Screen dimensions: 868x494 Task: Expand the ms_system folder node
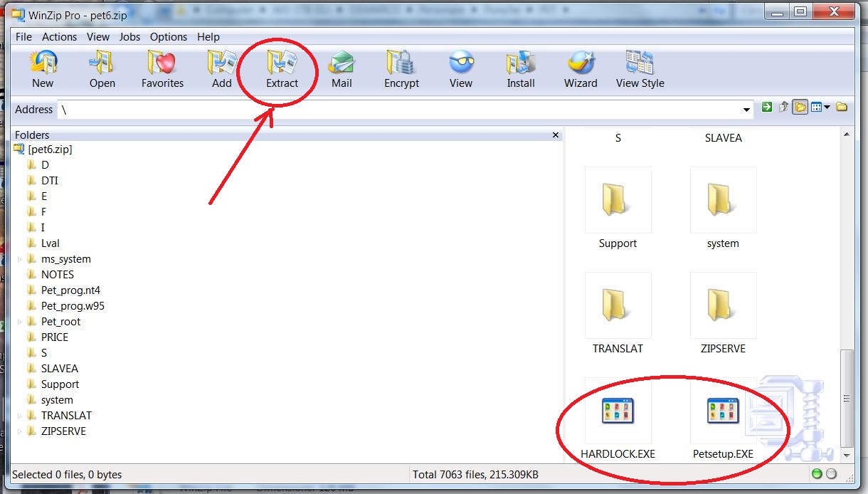(20, 259)
